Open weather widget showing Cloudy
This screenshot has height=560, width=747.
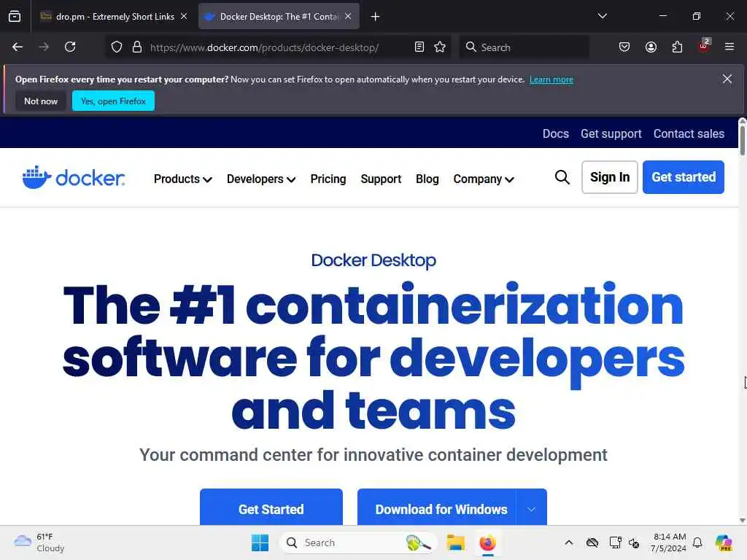click(39, 542)
